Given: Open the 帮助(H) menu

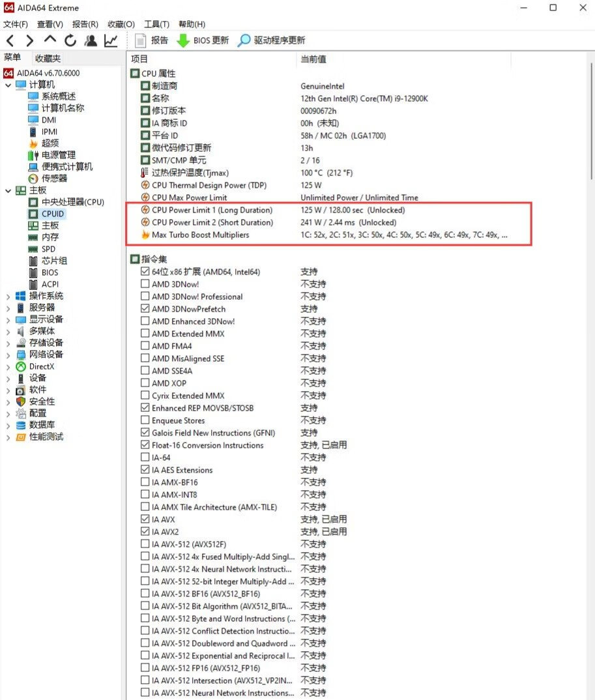Looking at the screenshot, I should point(192,24).
